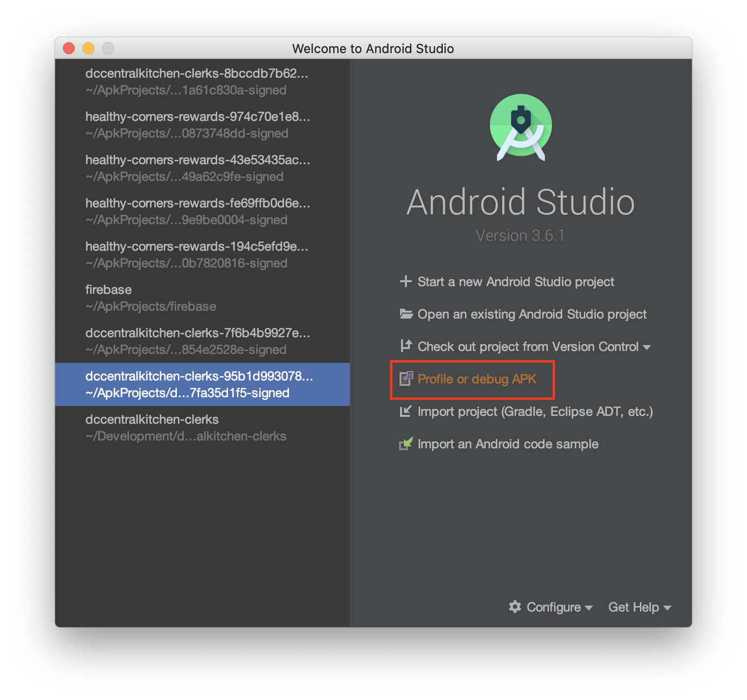Open recent project healthy-corners-rewards-974c70e1e8
The height and width of the screenshot is (700, 747).
click(202, 125)
